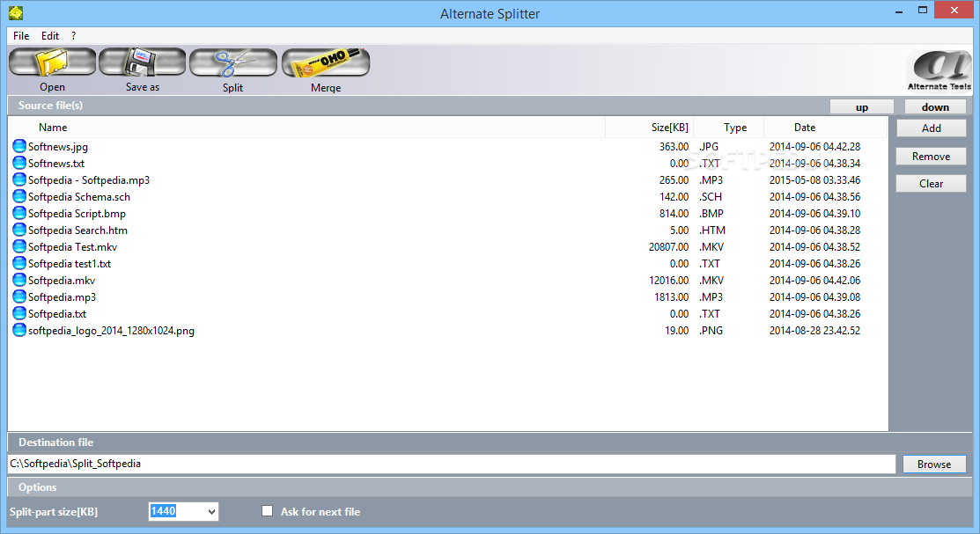The image size is (980, 534).
Task: Click the 363.00 size value
Action: [x=674, y=147]
